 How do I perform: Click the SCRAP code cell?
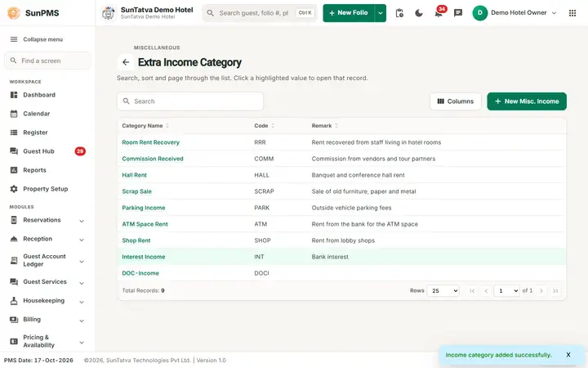[x=264, y=191]
